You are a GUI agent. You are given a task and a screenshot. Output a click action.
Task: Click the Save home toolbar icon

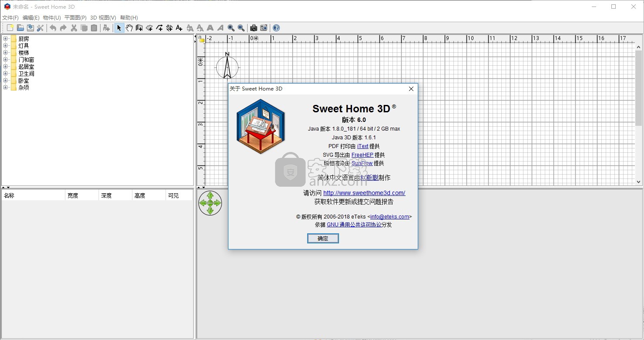click(30, 28)
